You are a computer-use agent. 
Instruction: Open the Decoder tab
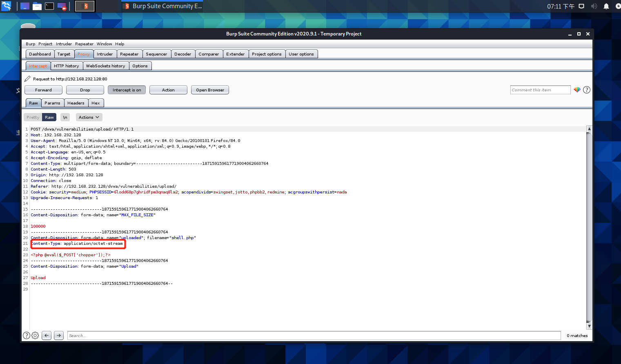[x=183, y=54]
